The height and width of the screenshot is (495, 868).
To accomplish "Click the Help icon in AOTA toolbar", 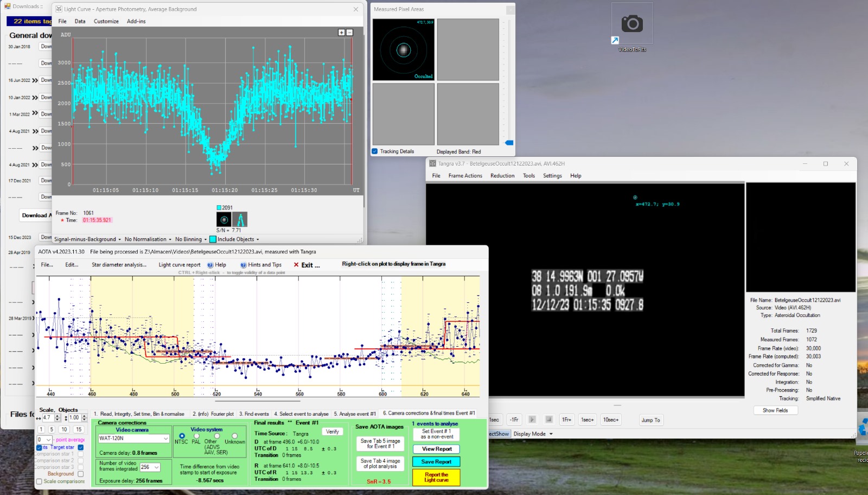I will click(x=210, y=265).
